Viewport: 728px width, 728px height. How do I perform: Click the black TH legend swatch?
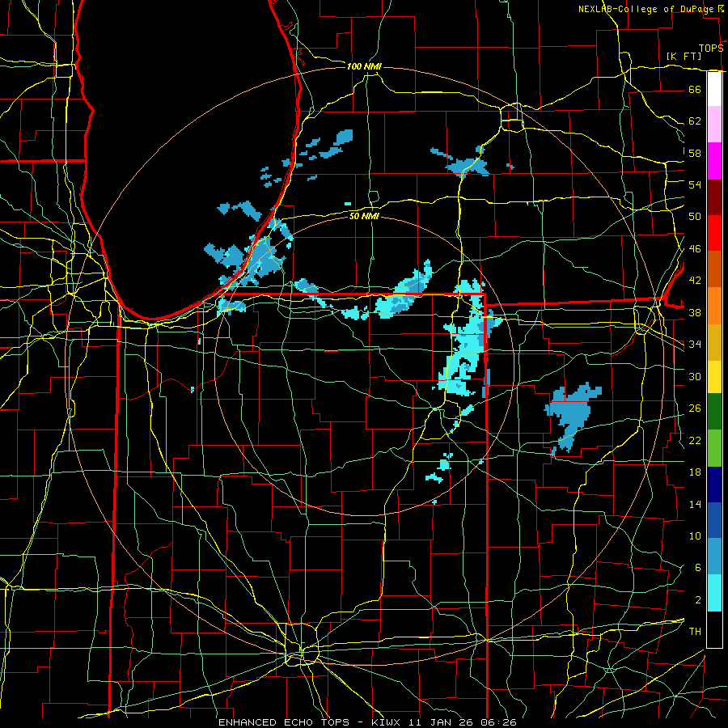714,629
